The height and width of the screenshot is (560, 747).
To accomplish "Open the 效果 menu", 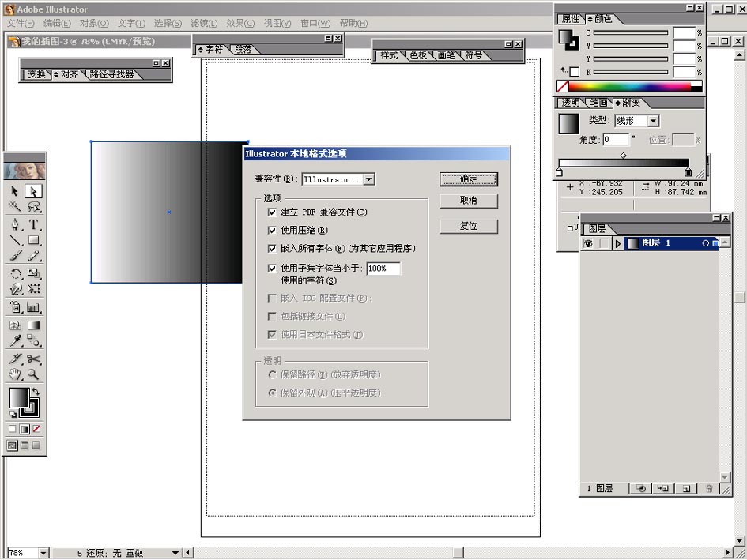I will click(x=240, y=24).
